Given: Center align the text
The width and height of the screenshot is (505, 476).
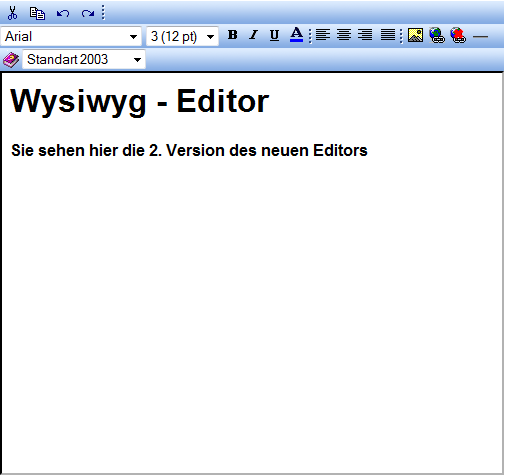Looking at the screenshot, I should 344,35.
